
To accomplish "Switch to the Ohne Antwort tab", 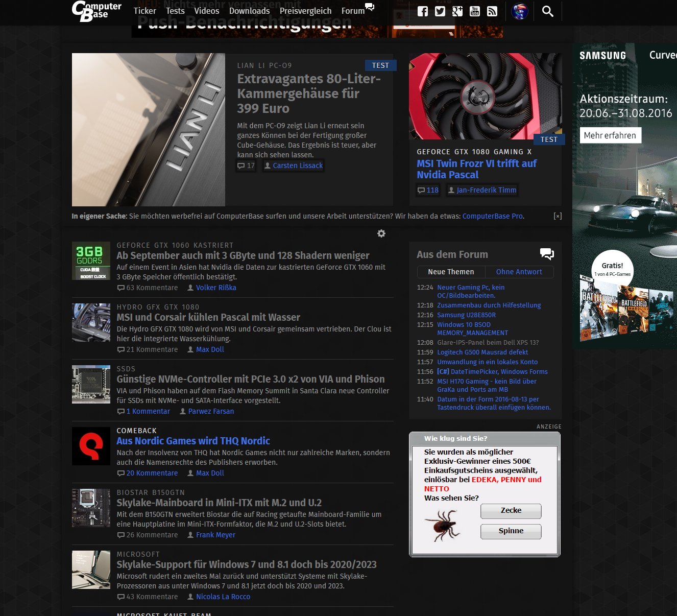I will coord(519,272).
